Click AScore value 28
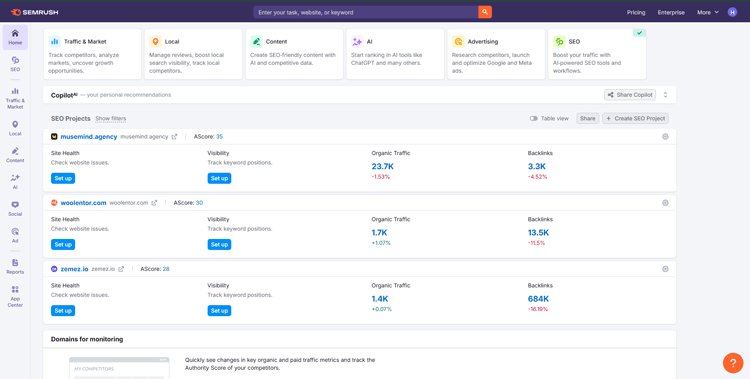This screenshot has height=379, width=750. [x=166, y=269]
